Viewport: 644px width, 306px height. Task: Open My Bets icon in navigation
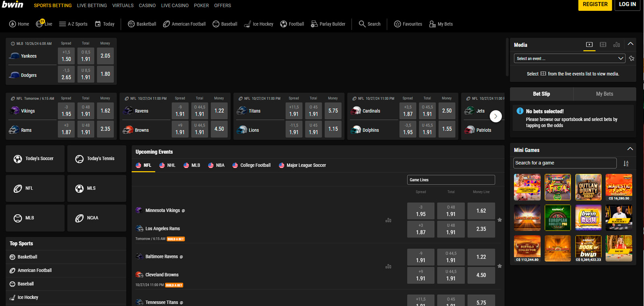coord(433,24)
